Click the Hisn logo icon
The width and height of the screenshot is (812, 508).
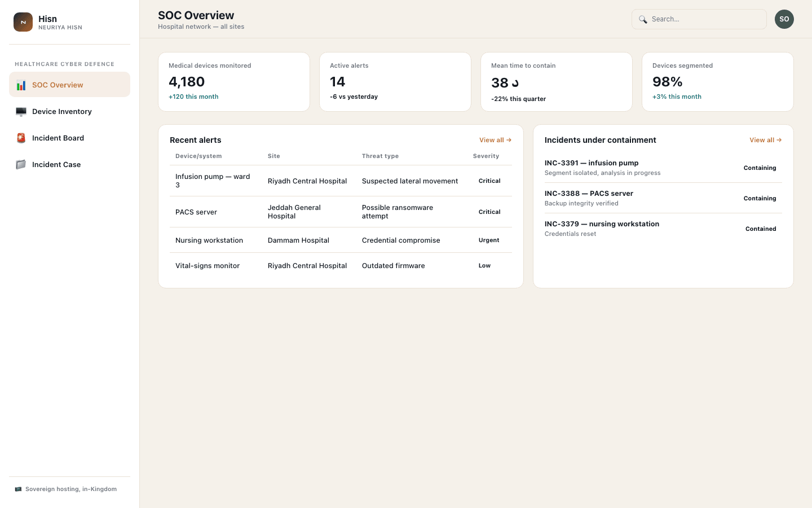(x=23, y=22)
